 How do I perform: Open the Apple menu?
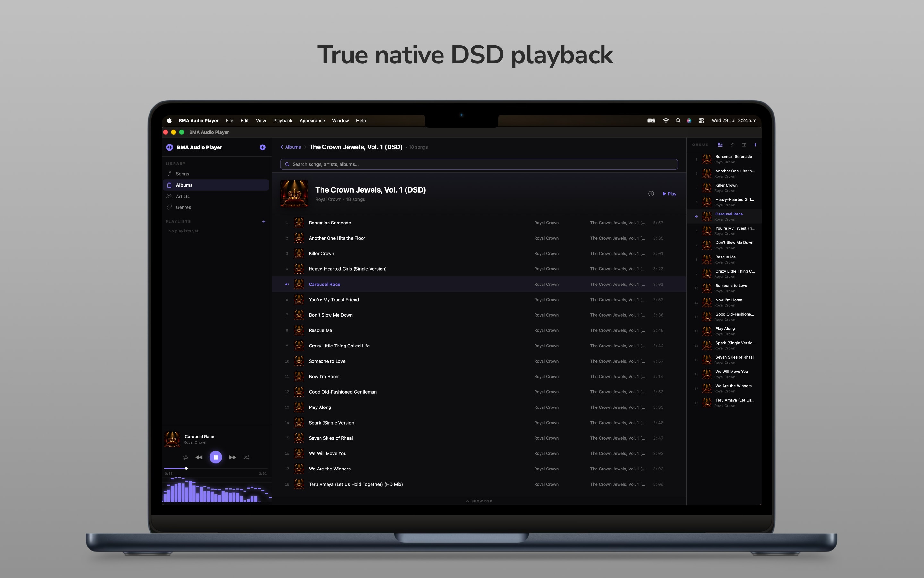click(x=169, y=120)
